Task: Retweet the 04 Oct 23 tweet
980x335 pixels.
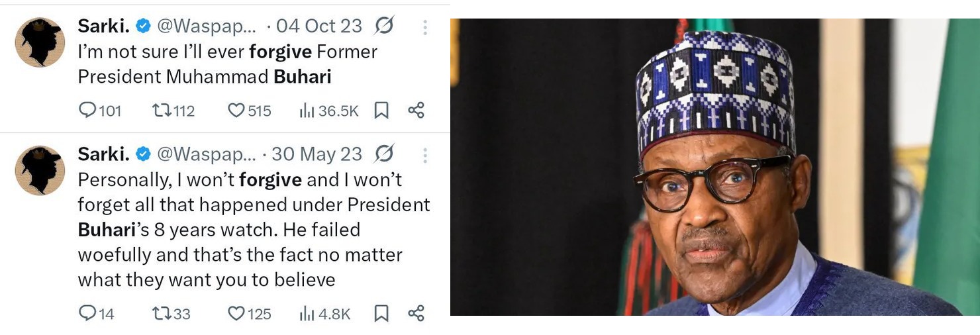Action: [x=162, y=111]
